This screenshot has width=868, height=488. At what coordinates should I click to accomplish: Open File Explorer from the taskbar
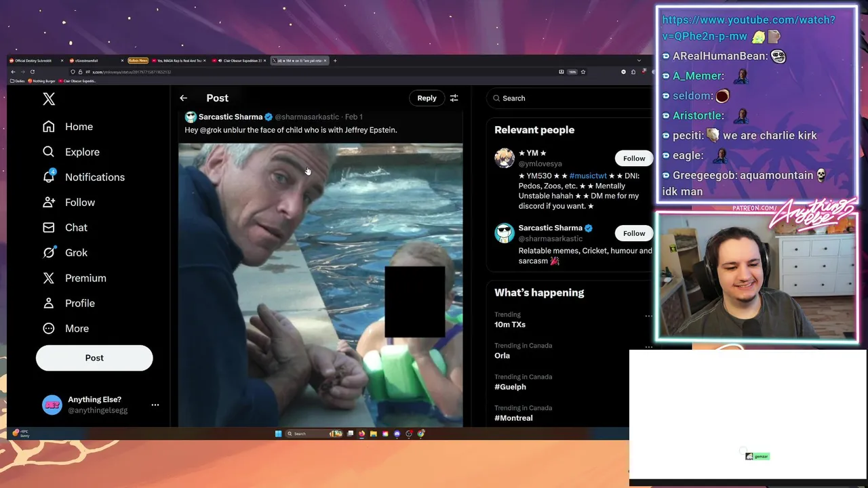[374, 434]
